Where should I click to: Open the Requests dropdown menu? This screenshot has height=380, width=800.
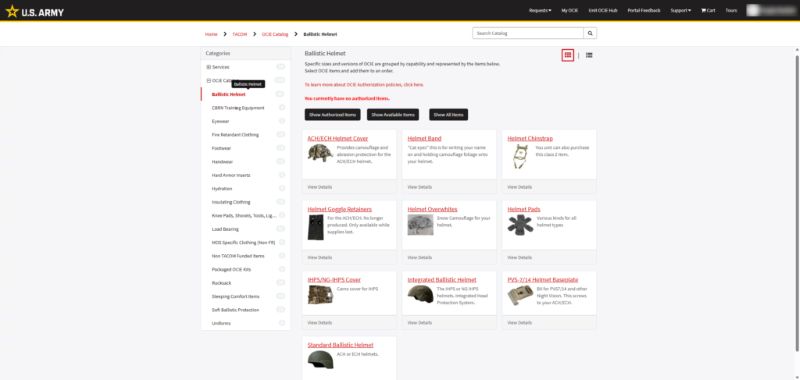(540, 10)
